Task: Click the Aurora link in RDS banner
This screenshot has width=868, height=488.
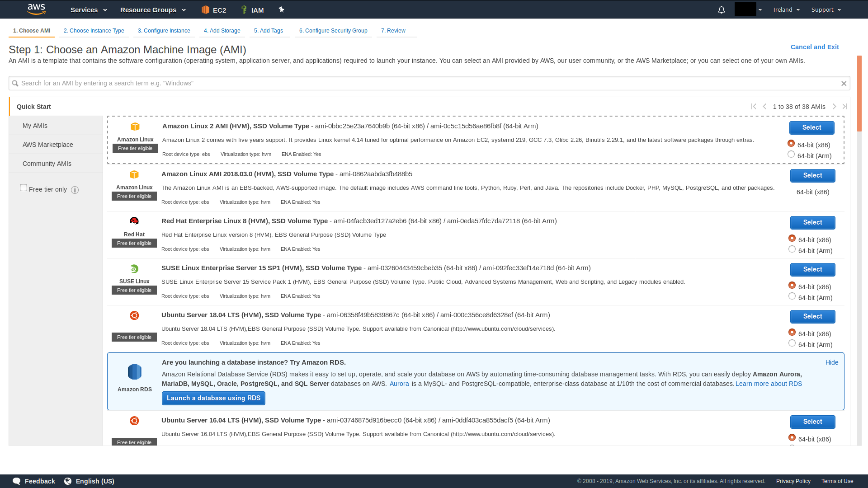Action: click(400, 383)
